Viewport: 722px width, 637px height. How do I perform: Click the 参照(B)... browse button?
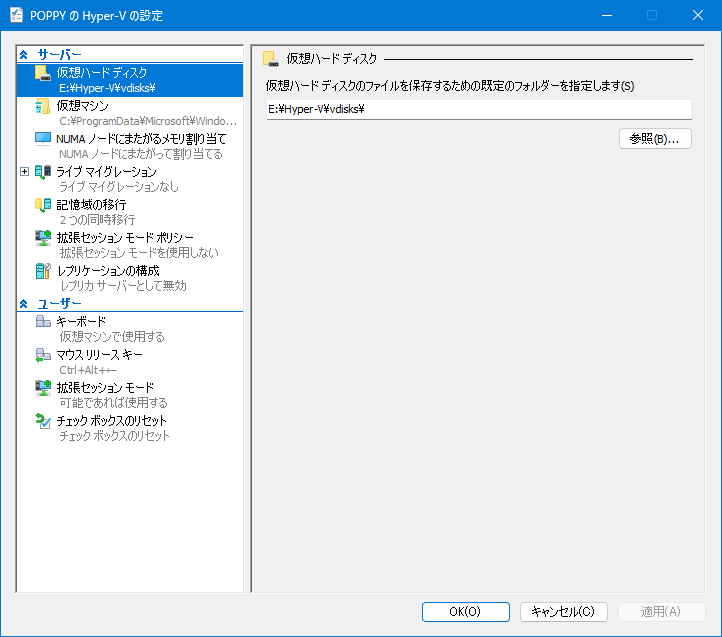click(x=655, y=139)
